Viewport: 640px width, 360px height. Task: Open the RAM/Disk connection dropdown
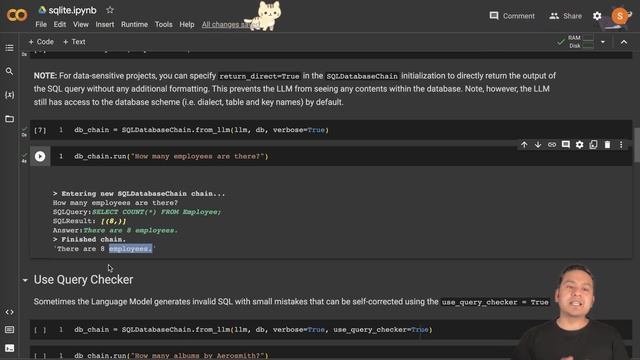(603, 42)
